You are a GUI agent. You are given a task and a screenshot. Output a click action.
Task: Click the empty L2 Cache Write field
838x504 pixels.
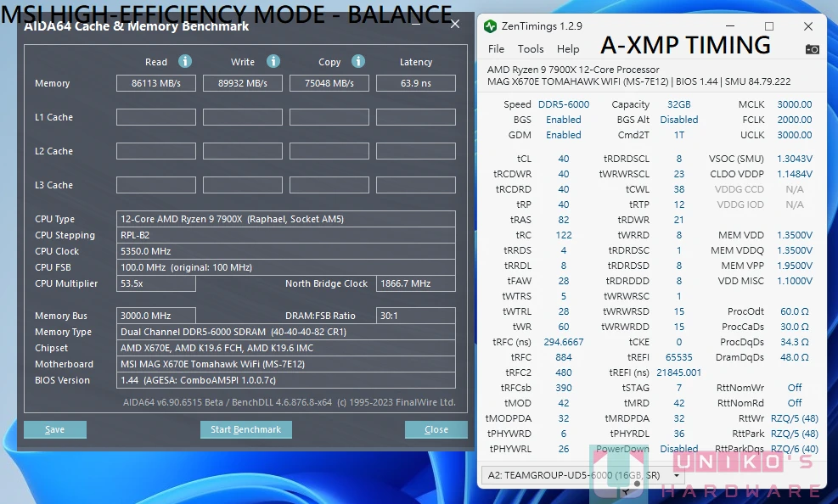[x=243, y=151]
